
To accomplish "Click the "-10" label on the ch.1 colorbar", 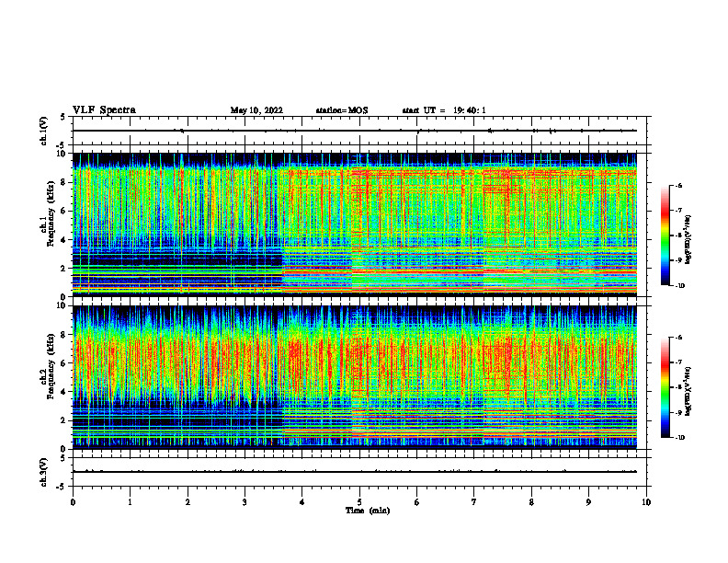I will (679, 286).
